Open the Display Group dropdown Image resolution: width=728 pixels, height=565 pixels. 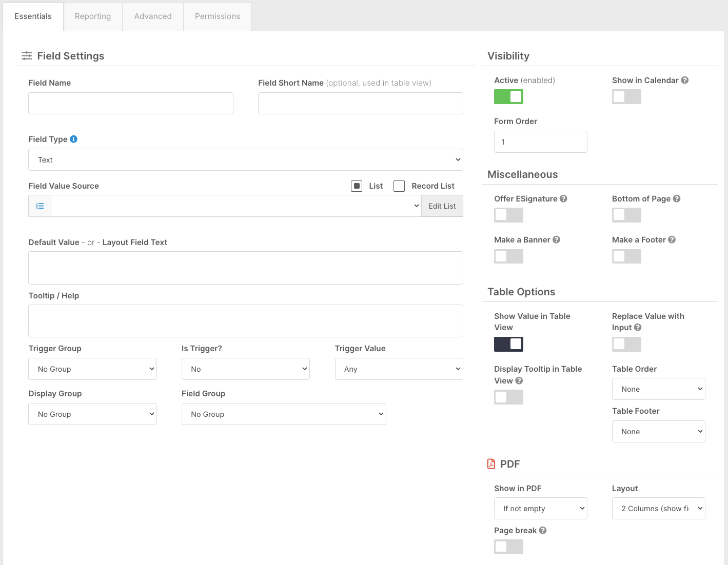coord(92,414)
